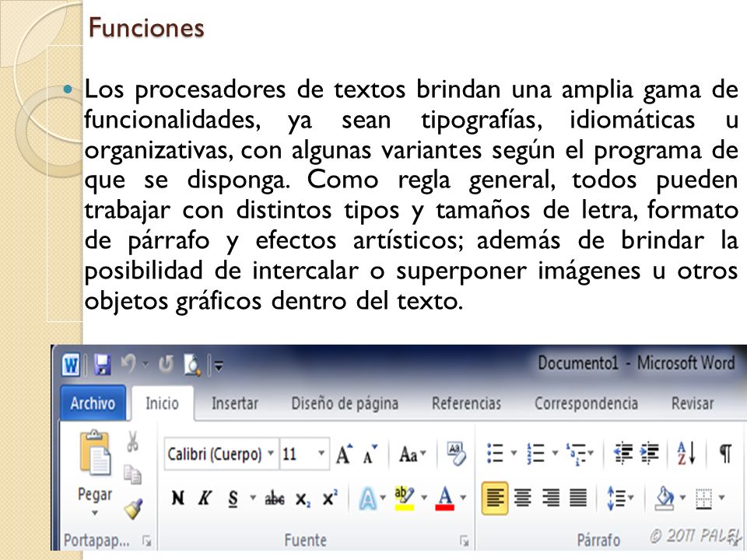Open text effects dropdown arrow
The image size is (747, 560).
coord(383,498)
